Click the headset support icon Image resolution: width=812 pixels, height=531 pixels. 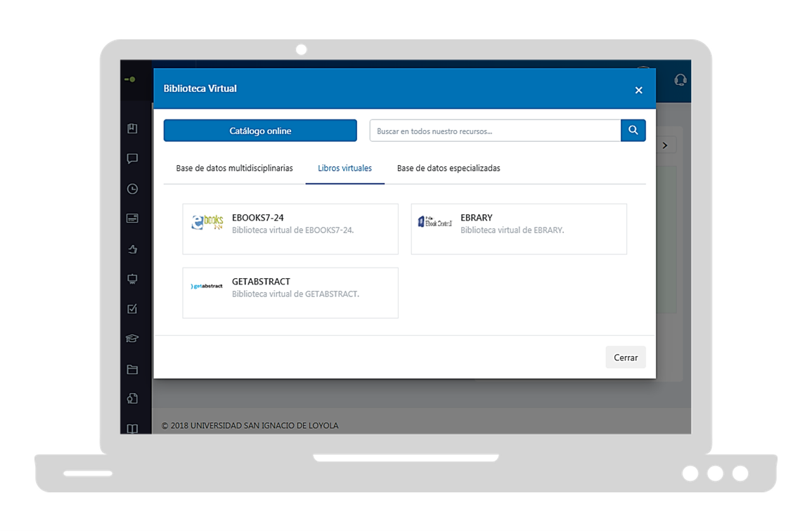tap(680, 80)
